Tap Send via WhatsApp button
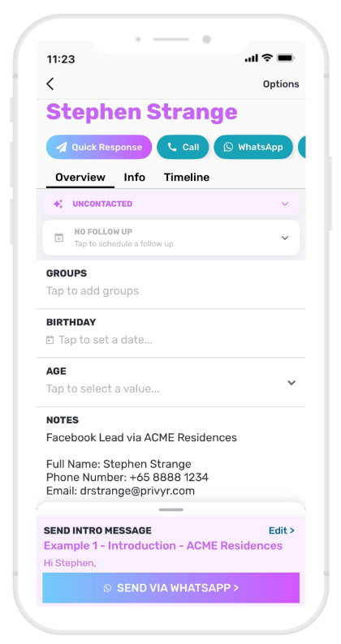This screenshot has height=644, width=341. tap(170, 588)
